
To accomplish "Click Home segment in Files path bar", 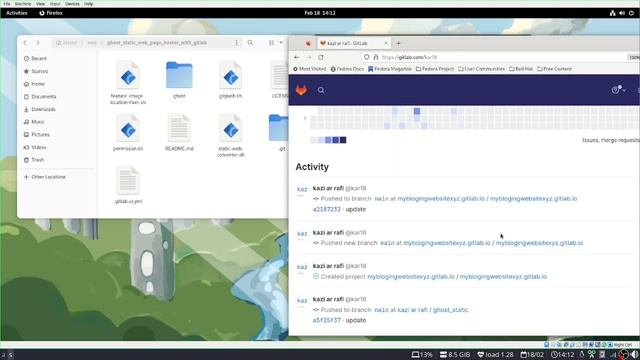I will (x=67, y=43).
